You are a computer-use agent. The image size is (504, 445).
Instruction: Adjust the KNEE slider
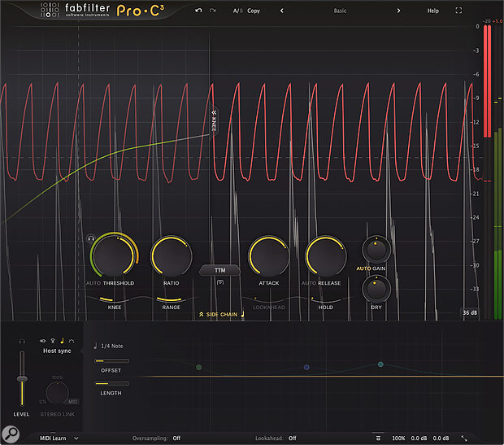point(115,300)
